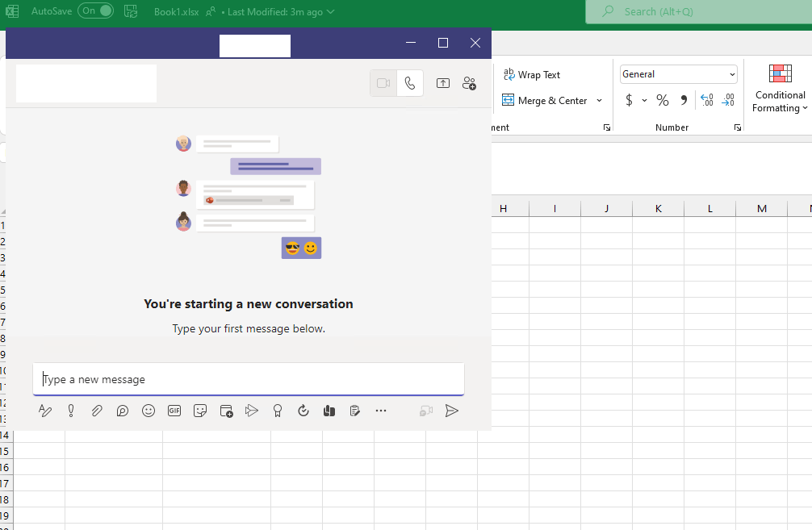
Task: Show more messaging extensions with ellipsis
Action: [x=381, y=411]
